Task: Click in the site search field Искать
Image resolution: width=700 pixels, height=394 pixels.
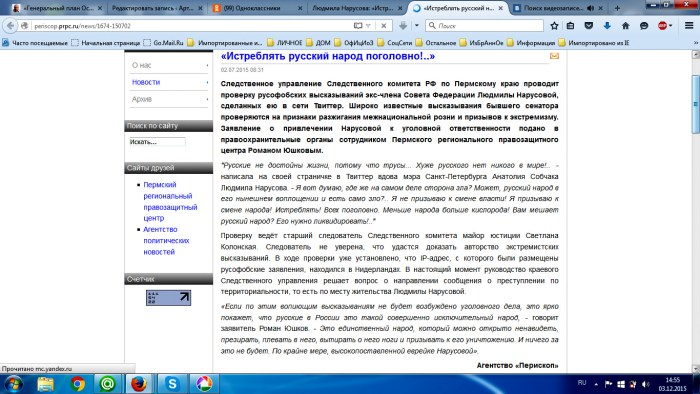Action: point(157,142)
